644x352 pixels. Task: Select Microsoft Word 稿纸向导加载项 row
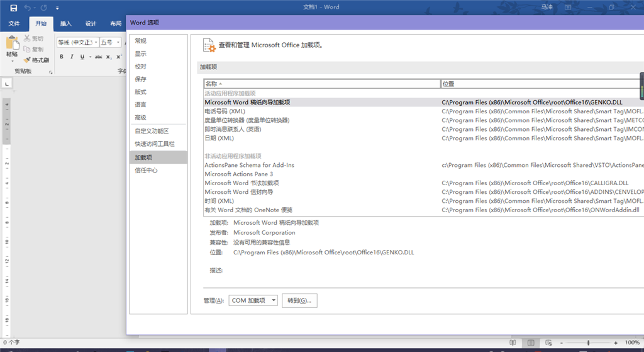click(x=423, y=103)
